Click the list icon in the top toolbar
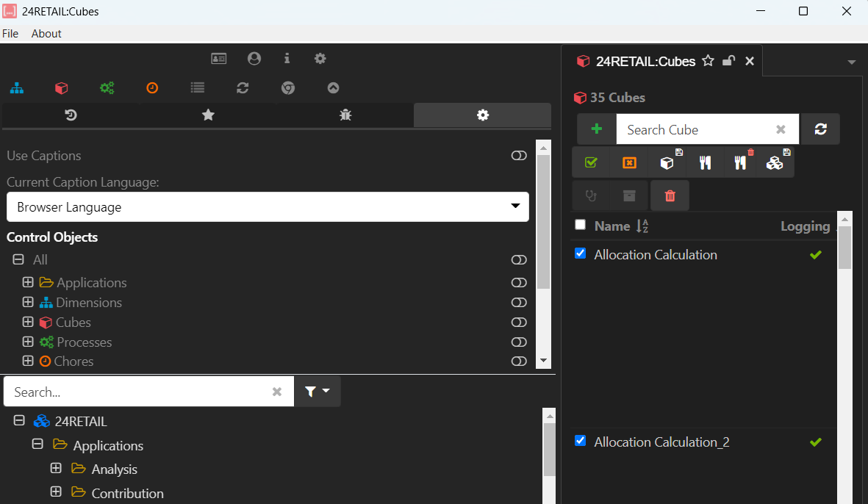Viewport: 868px width, 504px height. (198, 88)
